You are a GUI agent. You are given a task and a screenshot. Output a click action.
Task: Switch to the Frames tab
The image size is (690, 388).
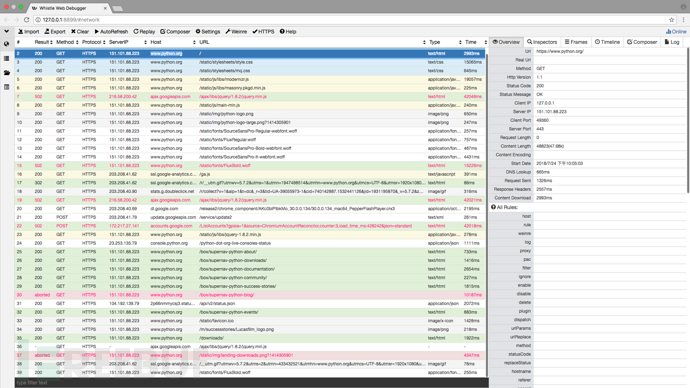coord(576,42)
